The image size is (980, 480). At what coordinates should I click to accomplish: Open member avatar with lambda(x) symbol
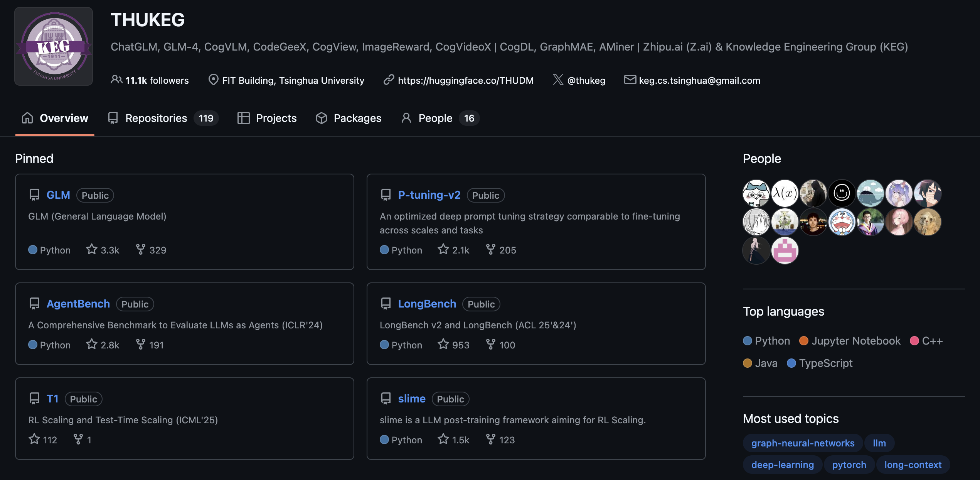click(x=785, y=193)
